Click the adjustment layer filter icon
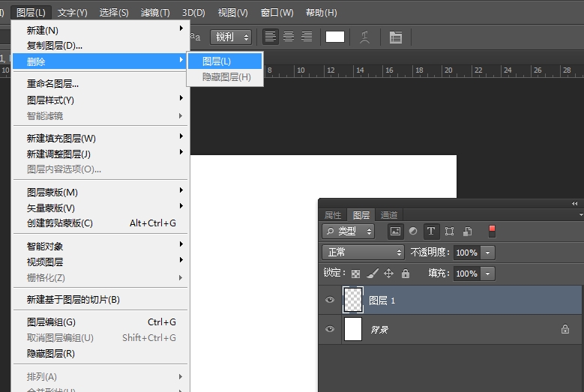 (x=413, y=232)
